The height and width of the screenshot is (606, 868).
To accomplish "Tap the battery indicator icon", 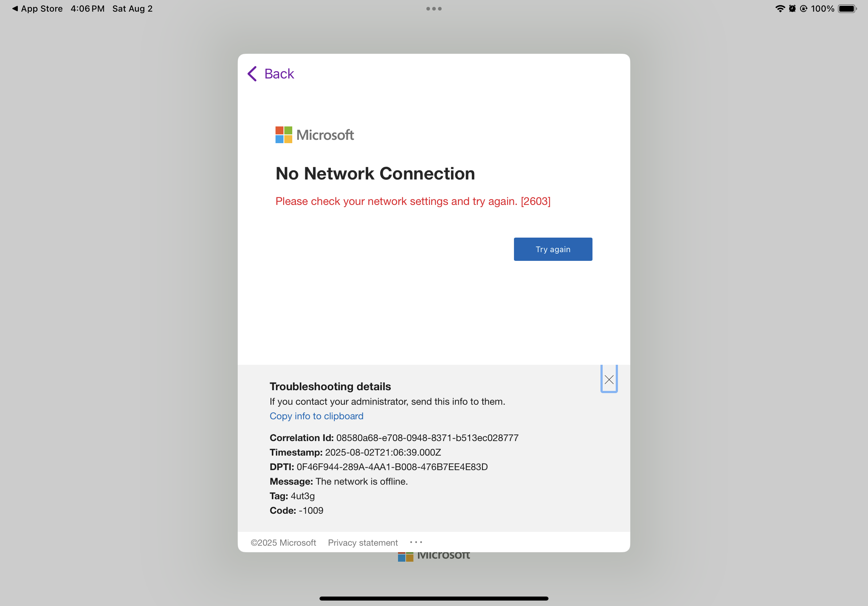I will pyautogui.click(x=847, y=9).
